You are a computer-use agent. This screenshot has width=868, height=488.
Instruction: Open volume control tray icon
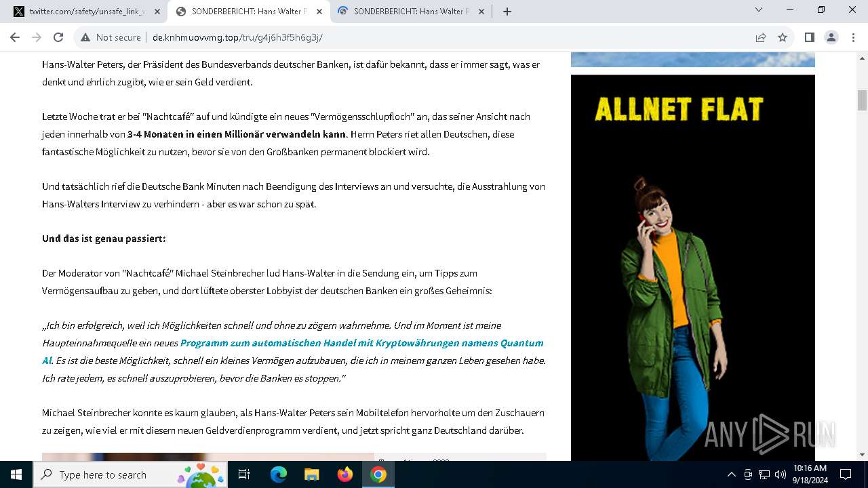tap(781, 474)
